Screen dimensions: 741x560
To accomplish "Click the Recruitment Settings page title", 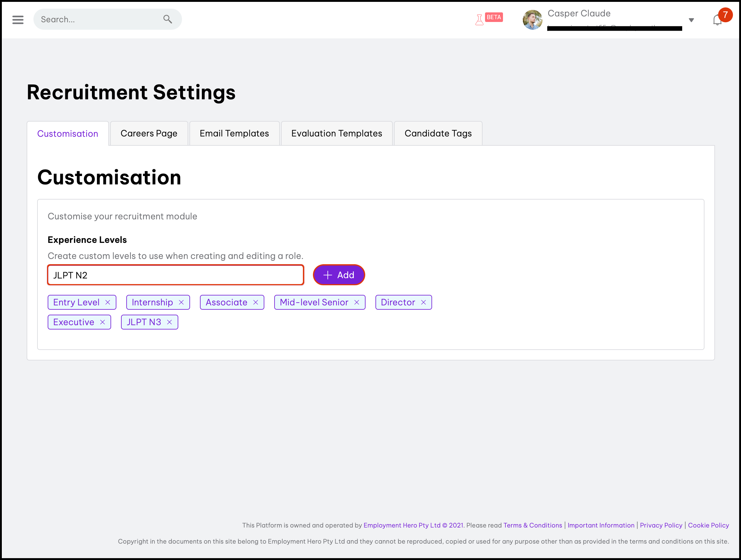I will coord(131,93).
